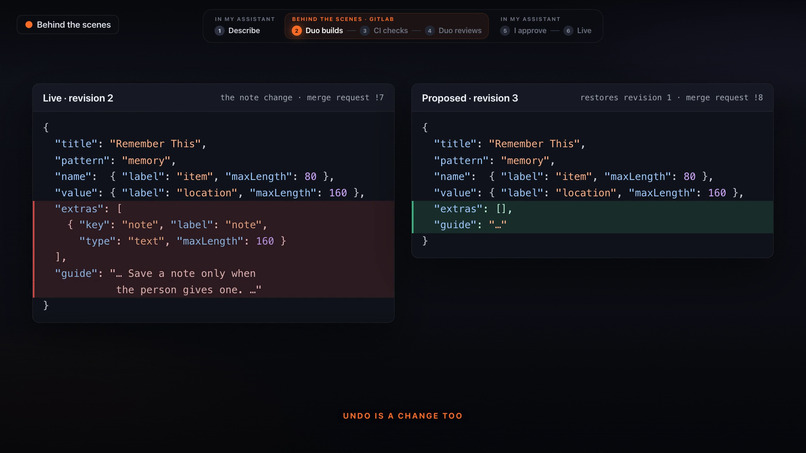This screenshot has height=453, width=806.
Task: Select step 1 Describe
Action: click(x=237, y=30)
